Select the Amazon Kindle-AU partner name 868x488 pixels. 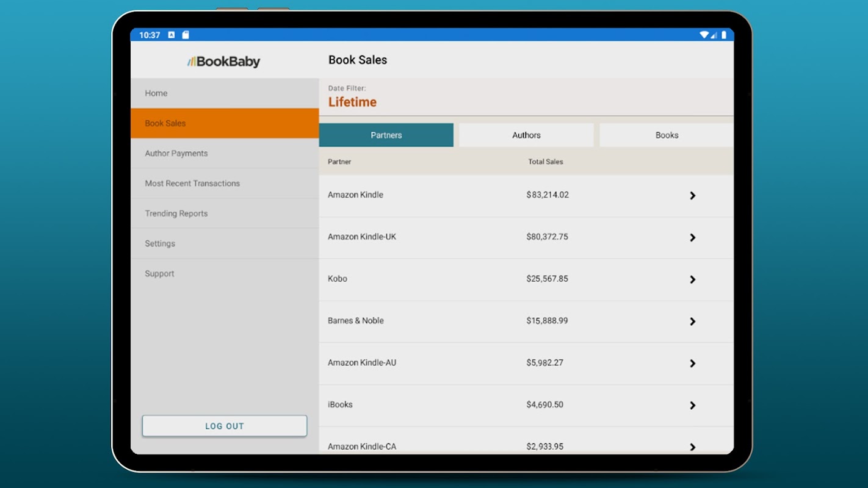click(362, 362)
